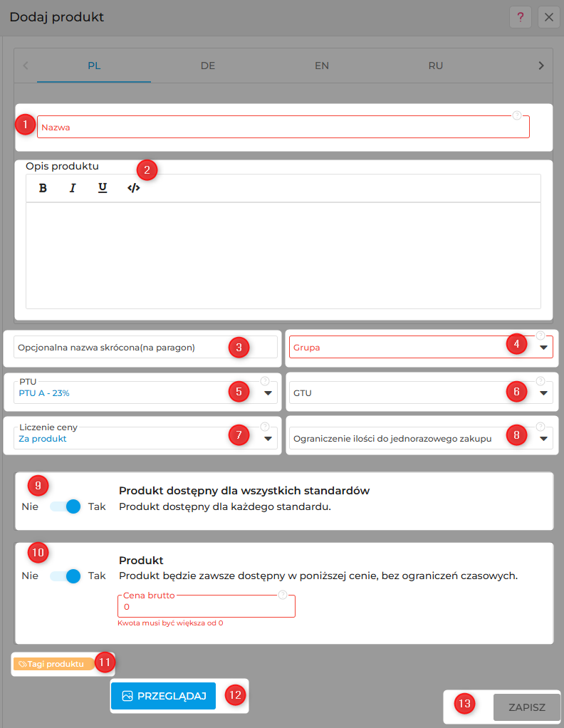The width and height of the screenshot is (564, 728).
Task: Switch to the RU language tab
Action: (435, 66)
